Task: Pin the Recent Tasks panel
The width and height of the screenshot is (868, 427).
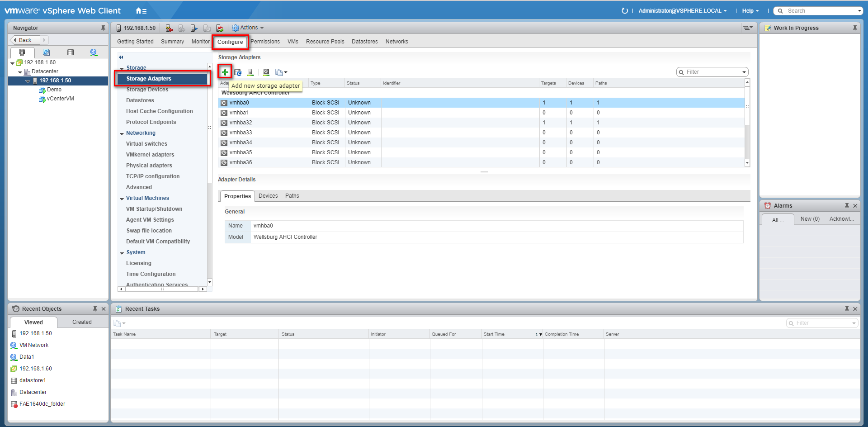Action: 847,309
